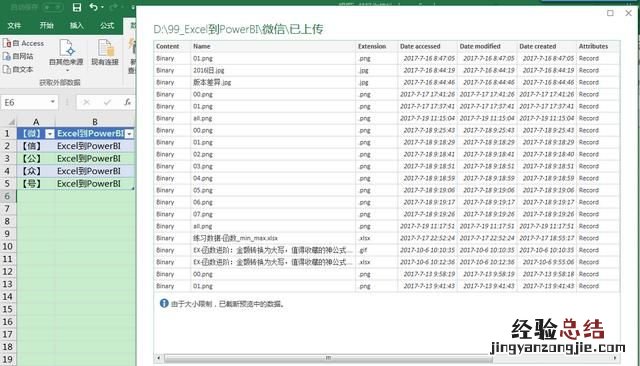Switch to the 插入 ribbon tab
Screen dimensions: 640x366
click(76, 25)
